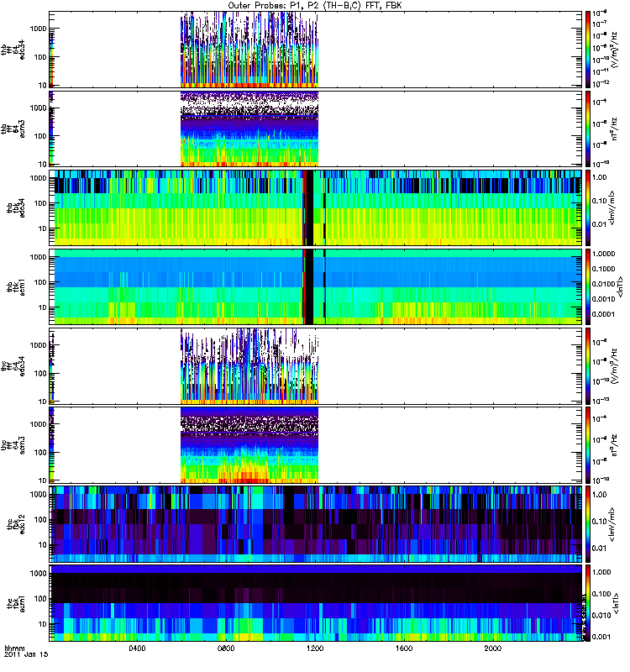Click the "0800" time axis label
630x672 pixels.
click(226, 648)
